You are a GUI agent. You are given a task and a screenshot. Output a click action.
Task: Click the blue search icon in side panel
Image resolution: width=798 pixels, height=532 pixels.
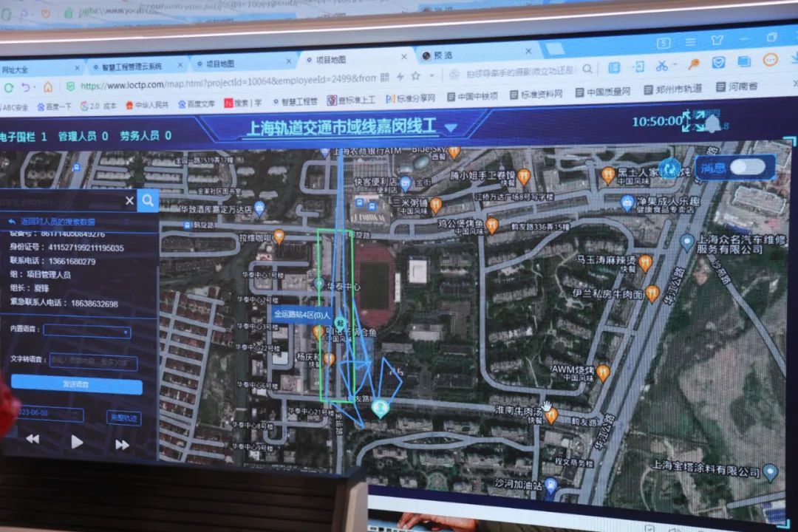[148, 200]
